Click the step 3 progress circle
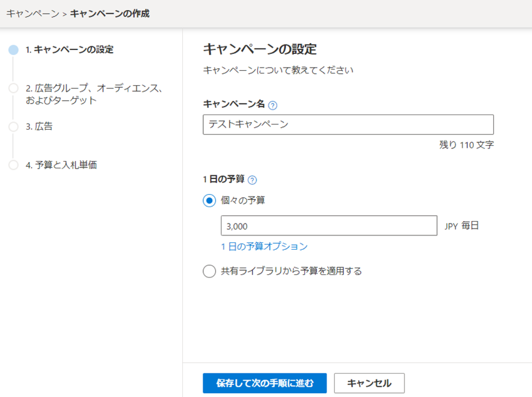Image resolution: width=532 pixels, height=397 pixels. 14,127
